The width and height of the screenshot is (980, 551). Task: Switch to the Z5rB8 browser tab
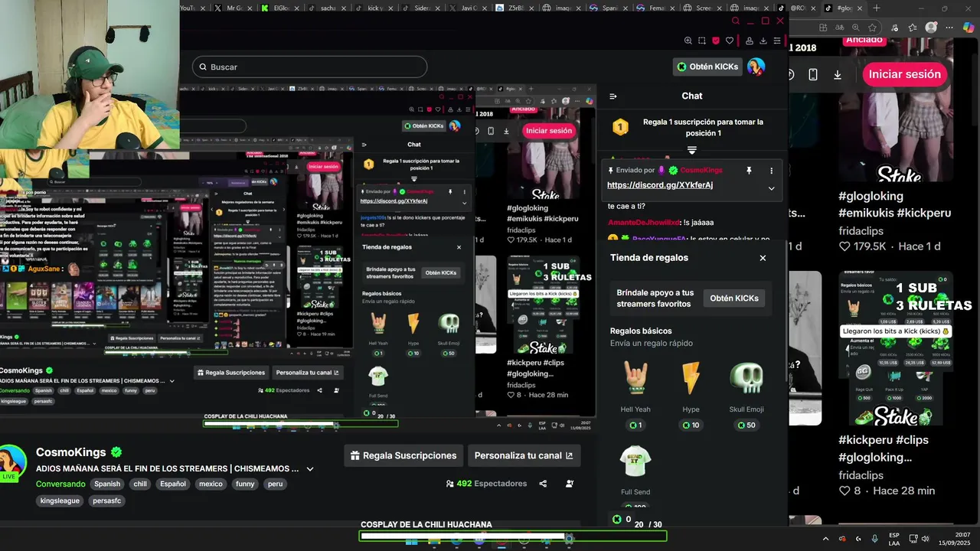coord(516,8)
